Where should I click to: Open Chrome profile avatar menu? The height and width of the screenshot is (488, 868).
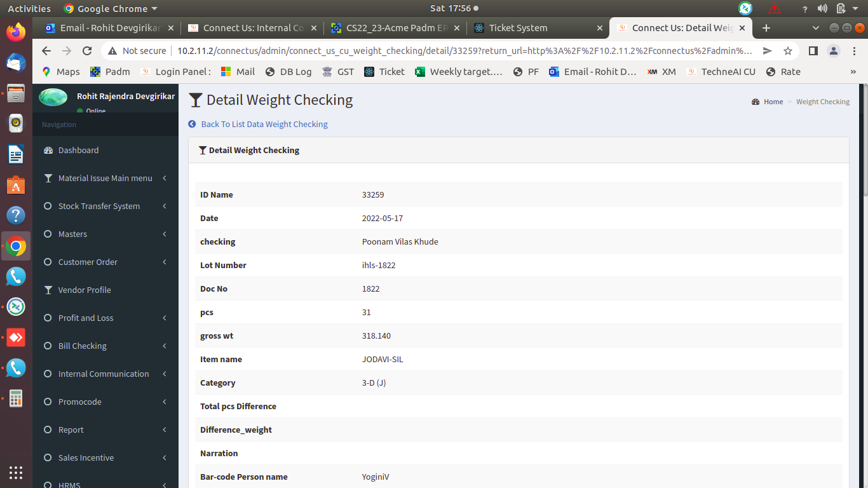pos(834,51)
